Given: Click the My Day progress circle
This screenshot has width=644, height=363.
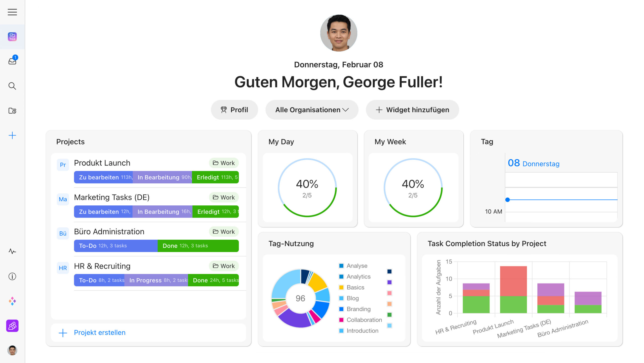Looking at the screenshot, I should click(307, 188).
